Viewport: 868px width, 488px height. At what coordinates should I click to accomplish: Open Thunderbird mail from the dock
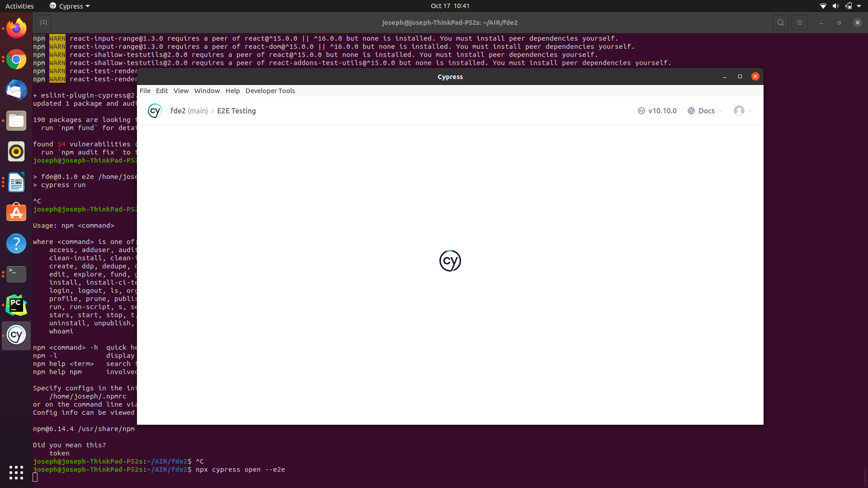[16, 90]
